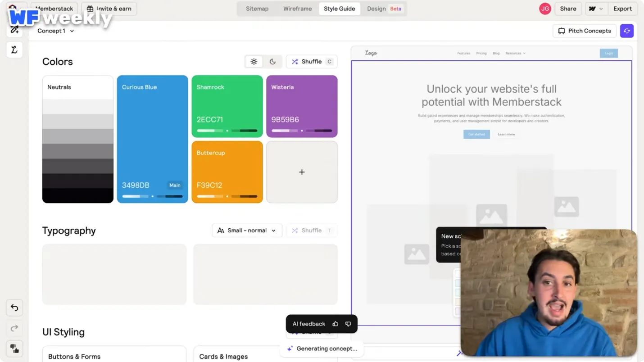Image resolution: width=644 pixels, height=362 pixels.
Task: Click the hex value 2ECC71
Action: click(210, 119)
